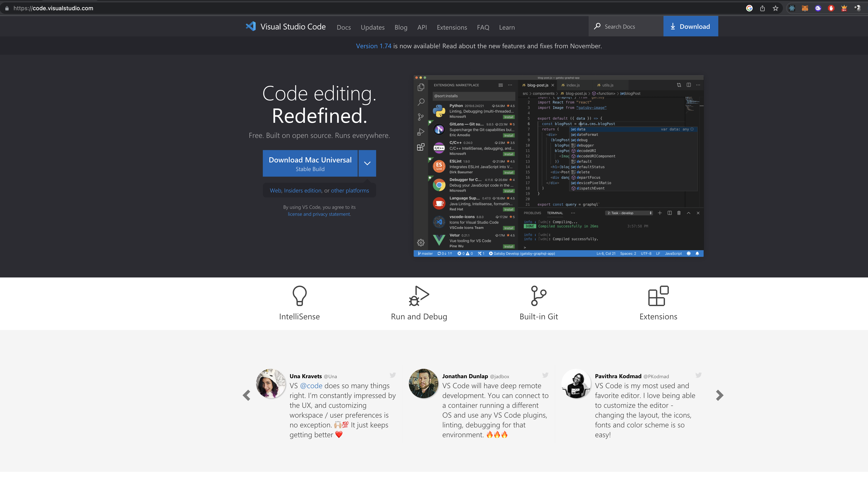Open the Phantom ghost wallet extension
The height and width of the screenshot is (483, 868).
coord(818,8)
